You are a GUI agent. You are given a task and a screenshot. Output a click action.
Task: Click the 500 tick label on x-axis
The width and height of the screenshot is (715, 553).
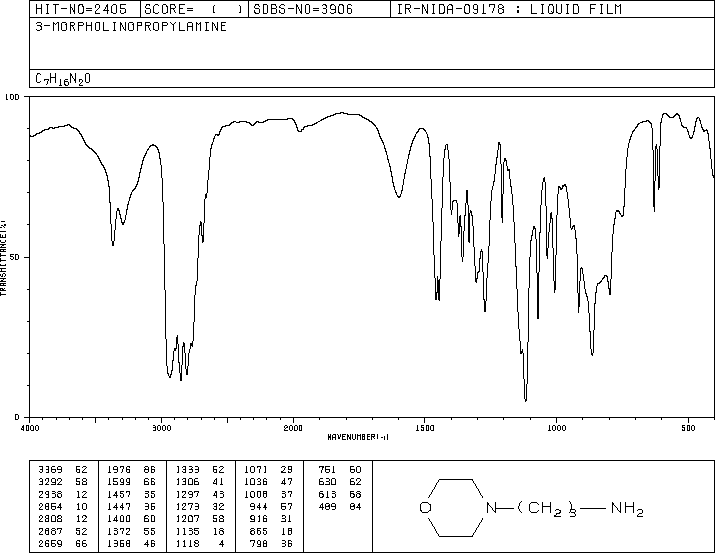point(688,428)
